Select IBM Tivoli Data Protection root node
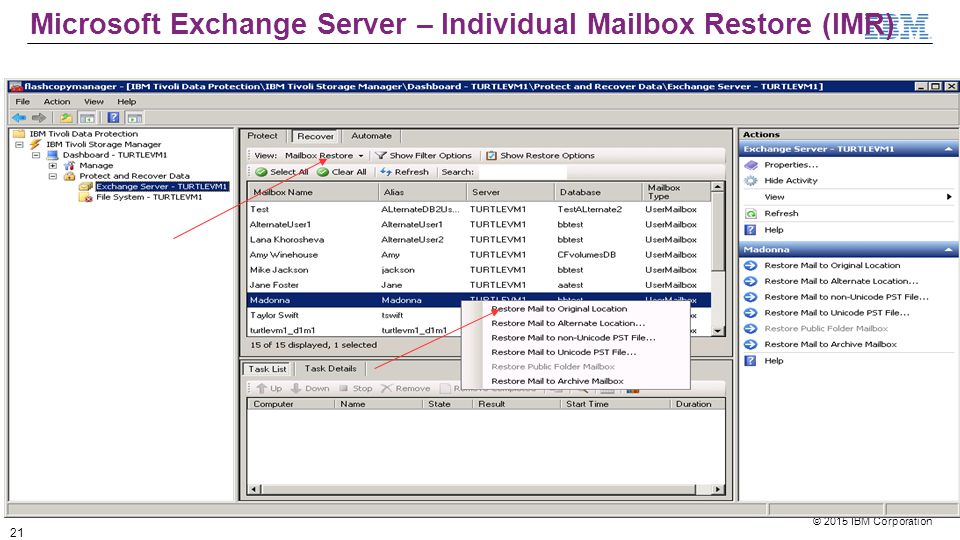The height and width of the screenshot is (540, 960). point(84,133)
